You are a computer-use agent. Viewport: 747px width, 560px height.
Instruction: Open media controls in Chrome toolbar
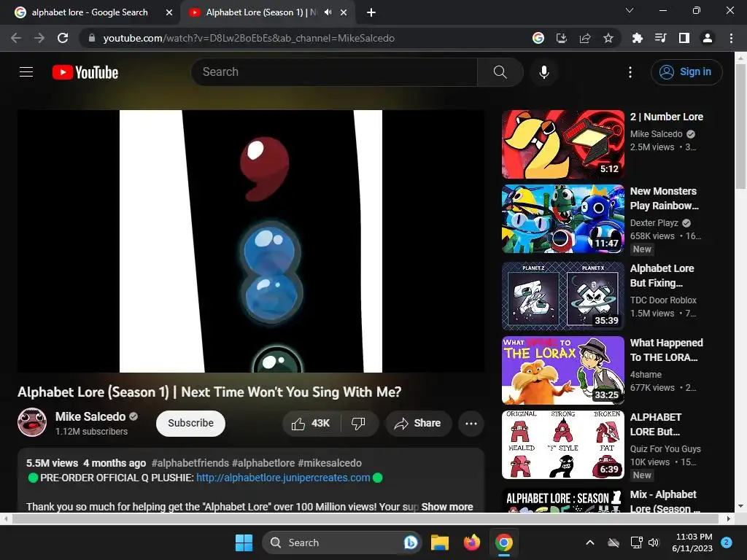660,38
